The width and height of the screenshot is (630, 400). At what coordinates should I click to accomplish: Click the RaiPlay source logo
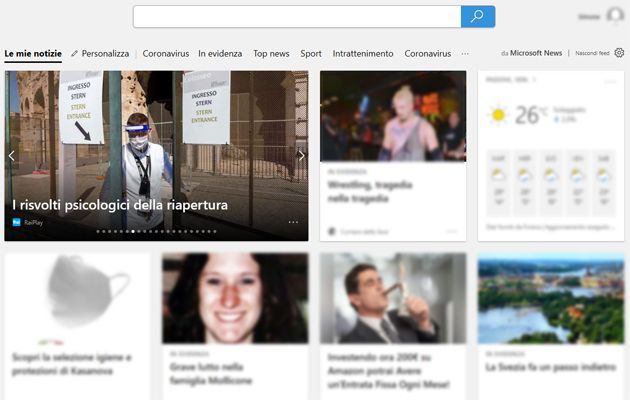17,222
